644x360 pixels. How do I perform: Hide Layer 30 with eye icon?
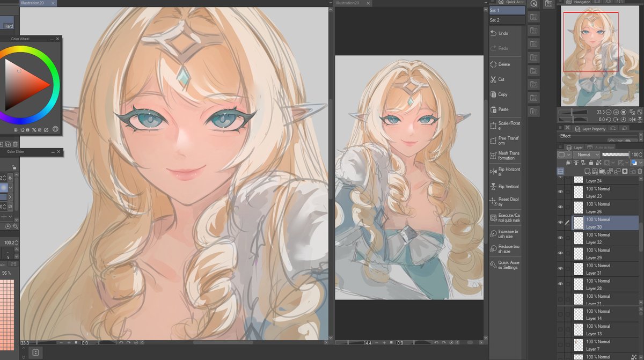[x=560, y=223]
